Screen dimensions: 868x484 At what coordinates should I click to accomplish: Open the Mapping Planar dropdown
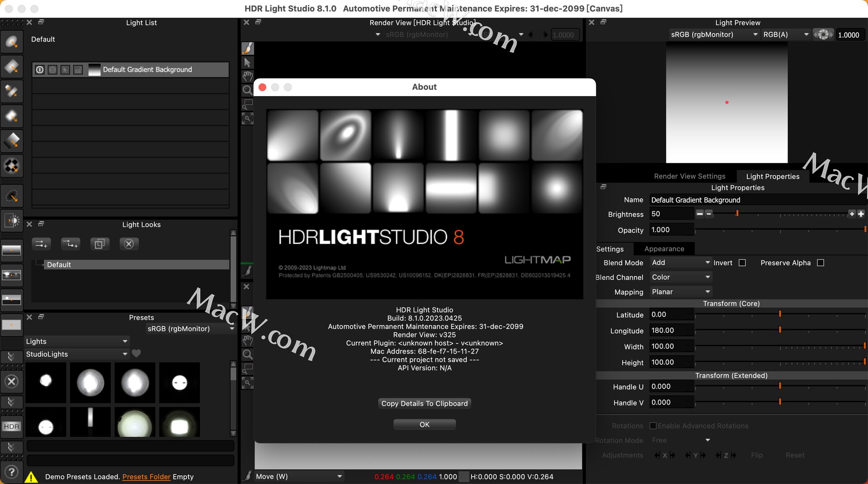[x=681, y=292]
